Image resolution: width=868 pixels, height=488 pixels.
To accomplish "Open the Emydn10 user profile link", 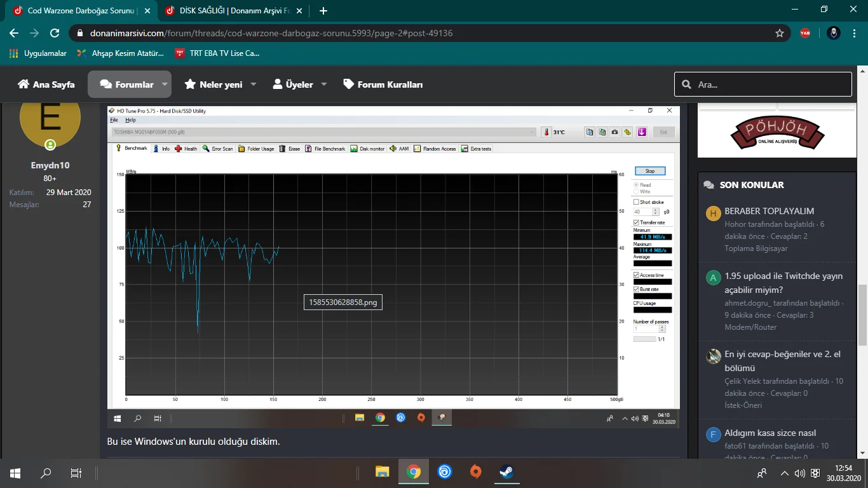I will click(x=50, y=165).
